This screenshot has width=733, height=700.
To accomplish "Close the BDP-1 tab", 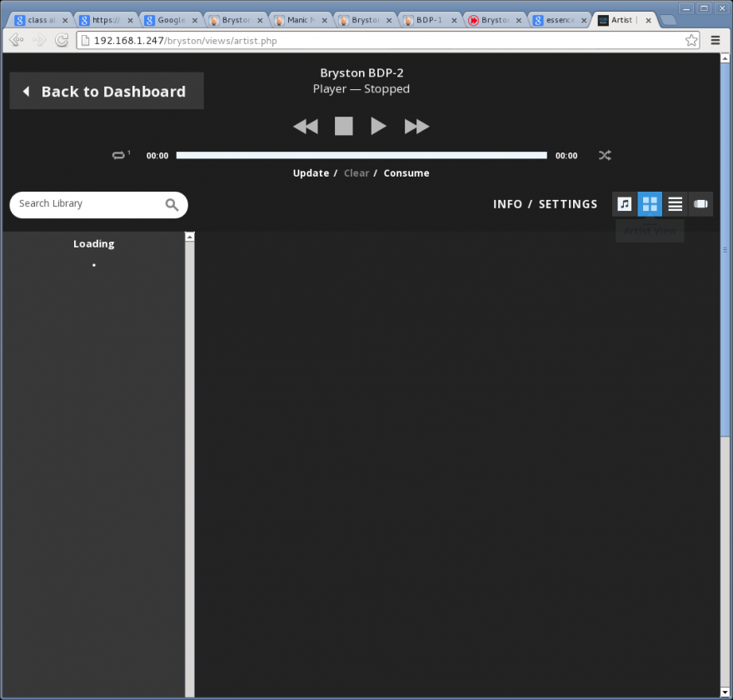I will tap(454, 21).
